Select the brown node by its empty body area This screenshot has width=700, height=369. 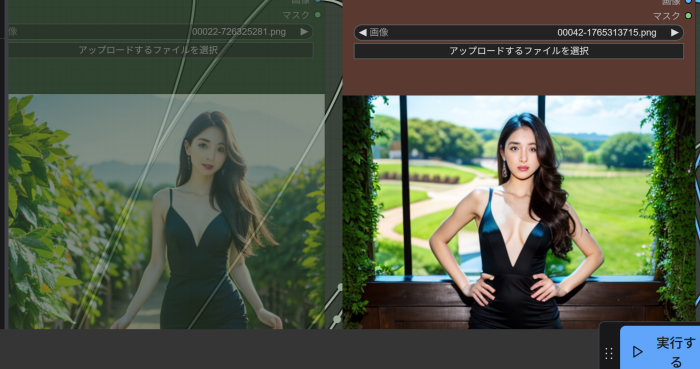pyautogui.click(x=518, y=77)
